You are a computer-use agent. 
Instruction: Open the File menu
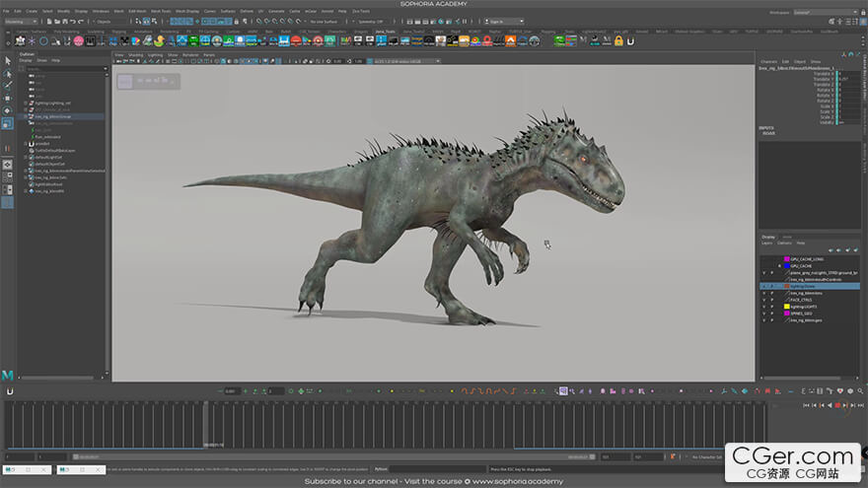point(6,11)
